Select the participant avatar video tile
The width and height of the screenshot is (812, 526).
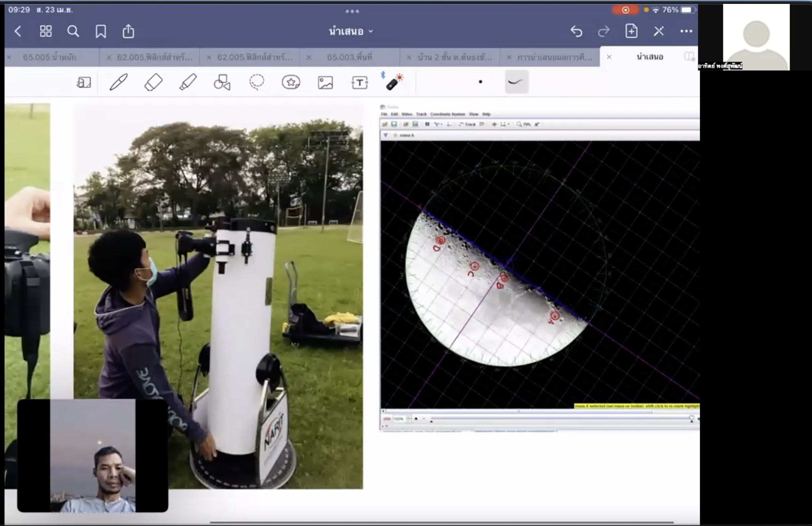(x=756, y=37)
